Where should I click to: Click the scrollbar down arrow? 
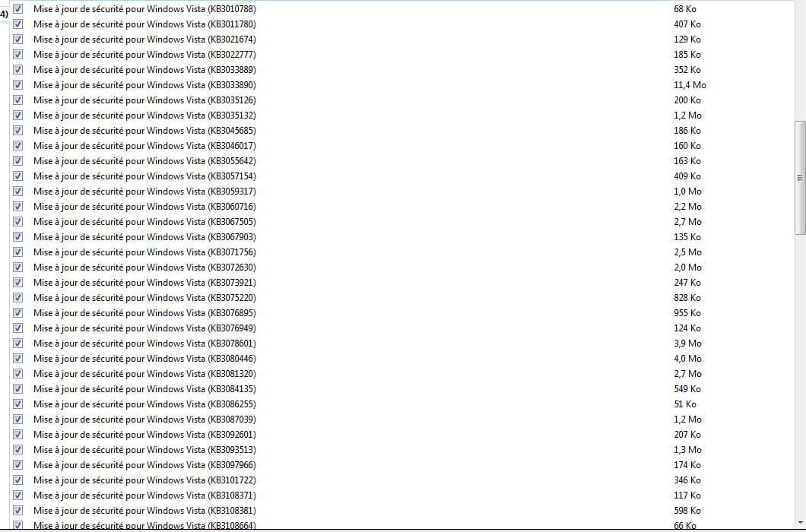point(800,524)
